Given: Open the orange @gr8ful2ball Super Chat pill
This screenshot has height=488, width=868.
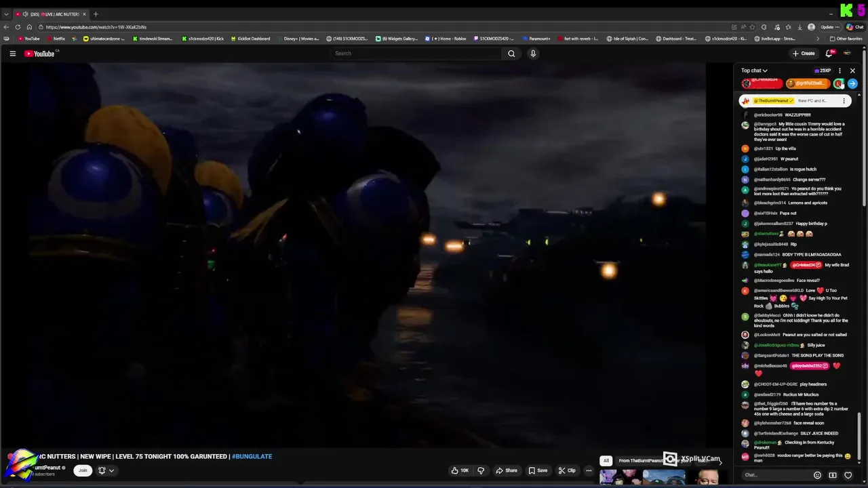Looking at the screenshot, I should [808, 83].
